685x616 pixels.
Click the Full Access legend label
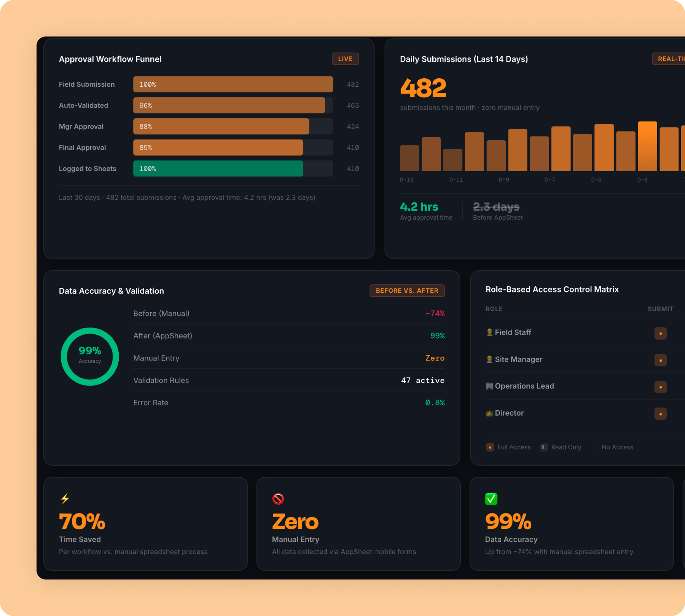[514, 447]
